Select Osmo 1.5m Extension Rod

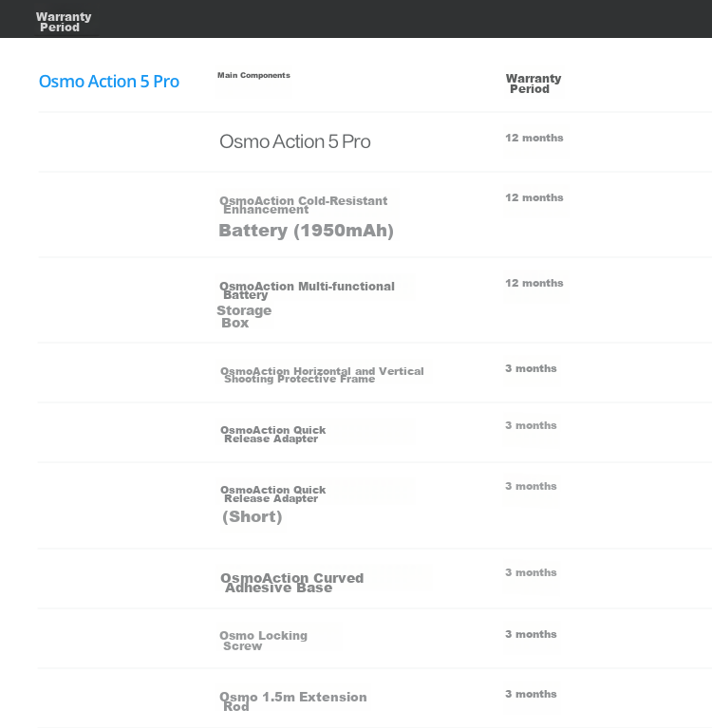pyautogui.click(x=293, y=701)
